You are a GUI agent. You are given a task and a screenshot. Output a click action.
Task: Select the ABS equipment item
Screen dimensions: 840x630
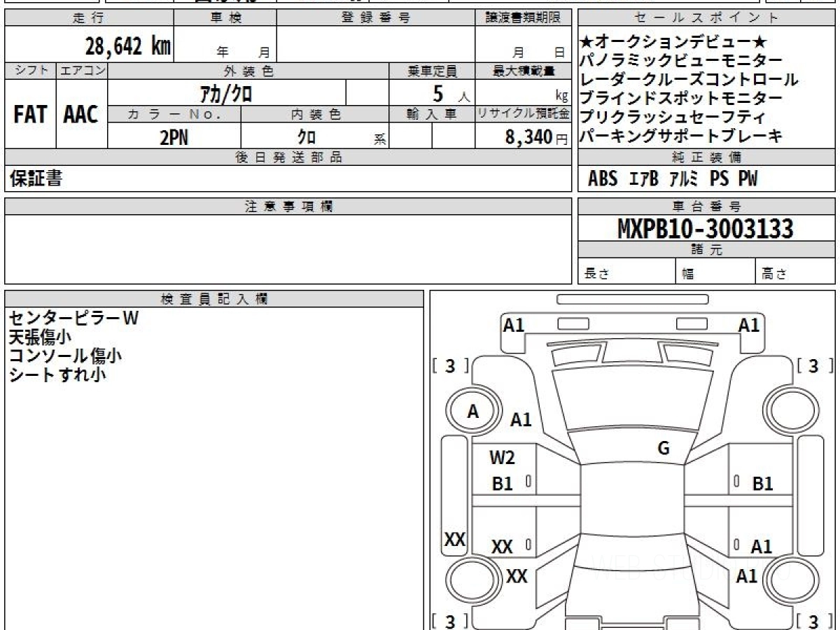click(602, 179)
